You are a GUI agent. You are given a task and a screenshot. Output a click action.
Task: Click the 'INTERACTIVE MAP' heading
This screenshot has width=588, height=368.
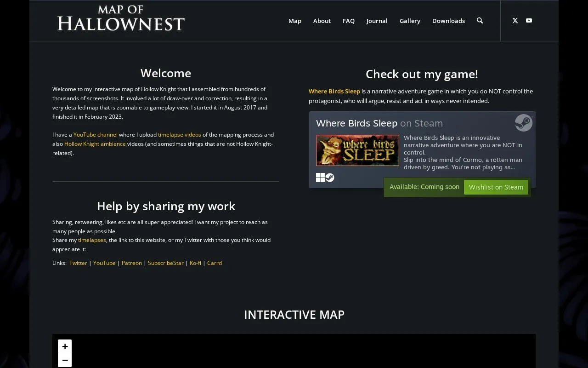click(294, 315)
